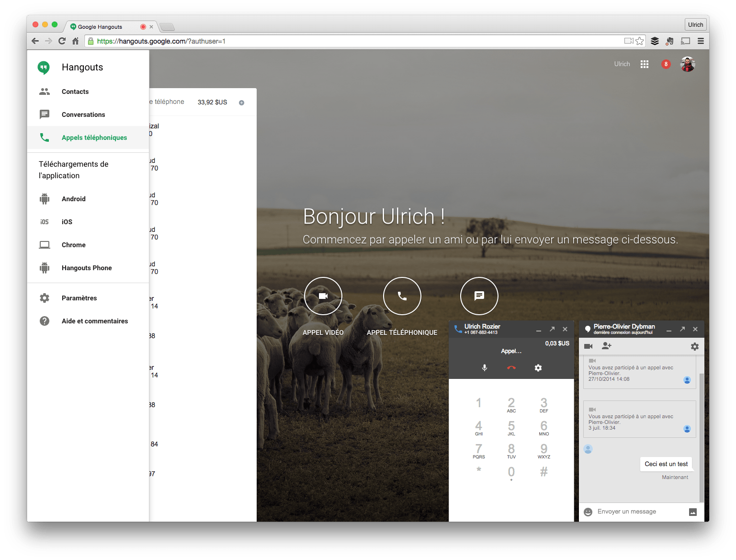The width and height of the screenshot is (736, 560).
Task: Dial digit 2 ABC on the keypad
Action: click(511, 405)
